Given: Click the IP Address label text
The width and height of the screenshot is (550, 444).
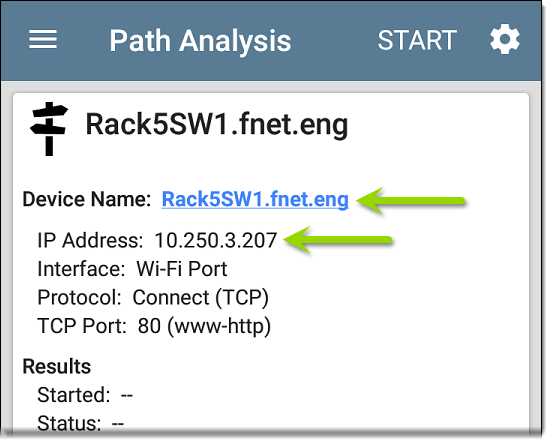Looking at the screenshot, I should pos(90,241).
